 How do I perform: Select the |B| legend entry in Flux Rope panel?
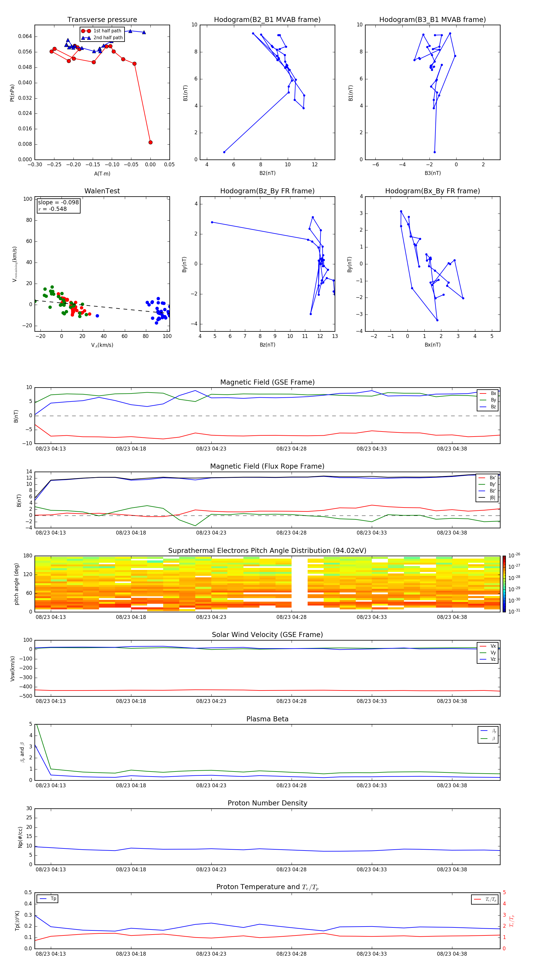pos(487,498)
